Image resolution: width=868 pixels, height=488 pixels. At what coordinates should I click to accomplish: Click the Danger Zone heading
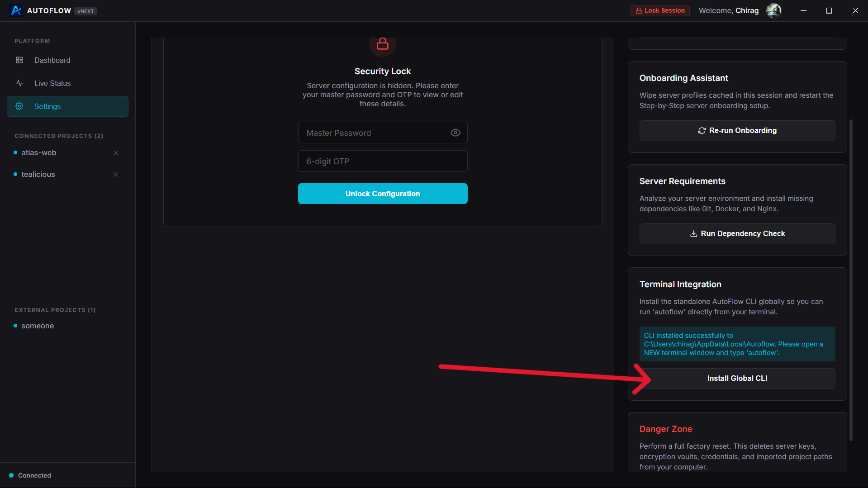tap(666, 429)
